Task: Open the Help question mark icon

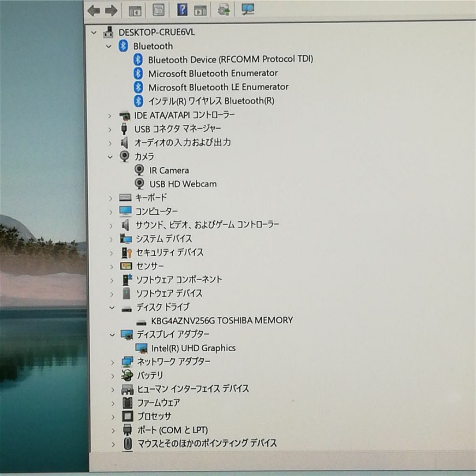Action: click(182, 10)
